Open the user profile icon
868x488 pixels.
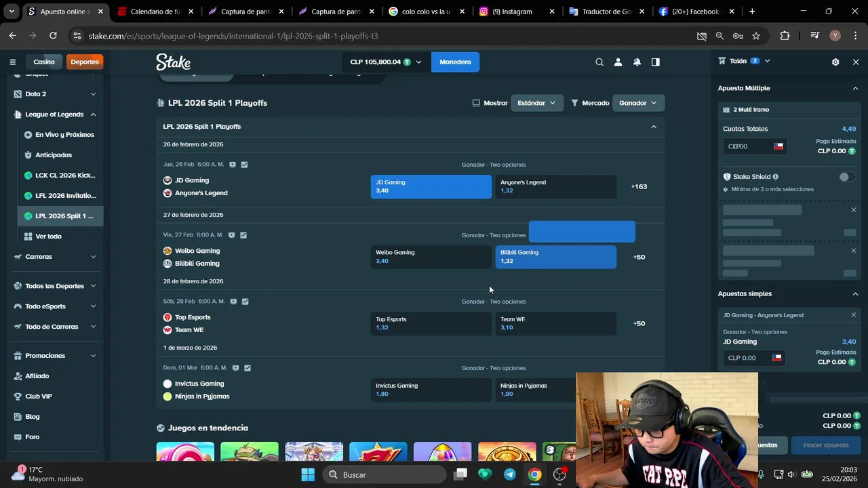click(618, 62)
